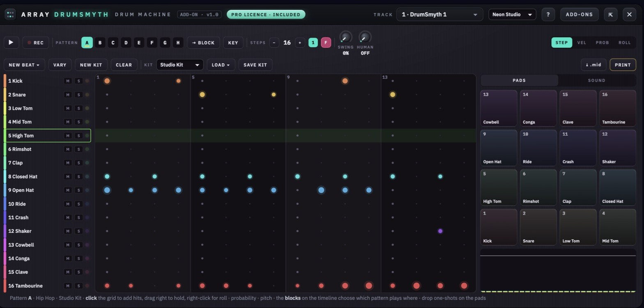
Task: Switch to the ROLL edit mode tab
Action: (x=624, y=42)
